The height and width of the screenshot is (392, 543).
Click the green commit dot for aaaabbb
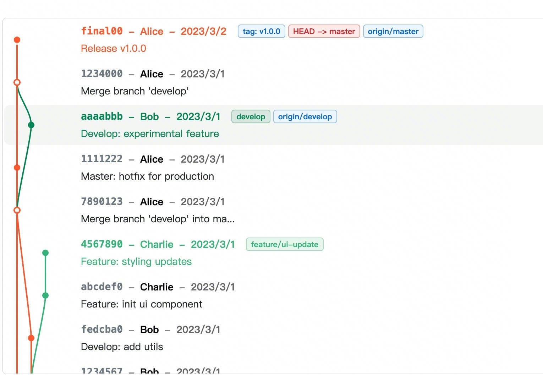click(x=31, y=125)
